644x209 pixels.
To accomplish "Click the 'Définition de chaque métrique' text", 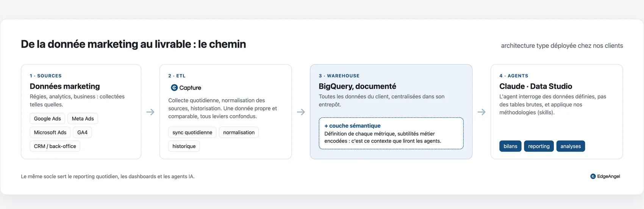I will click(x=383, y=137).
